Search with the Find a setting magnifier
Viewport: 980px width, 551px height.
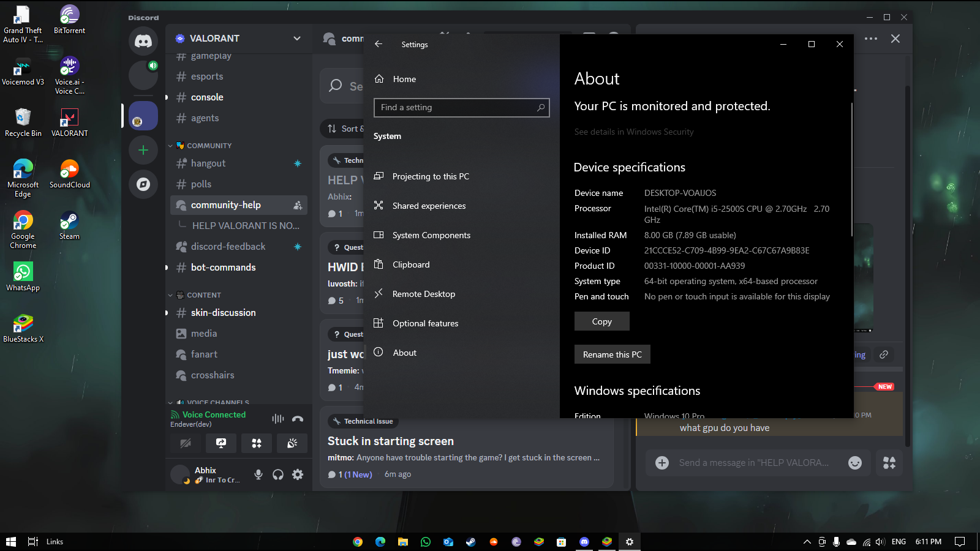(x=541, y=108)
